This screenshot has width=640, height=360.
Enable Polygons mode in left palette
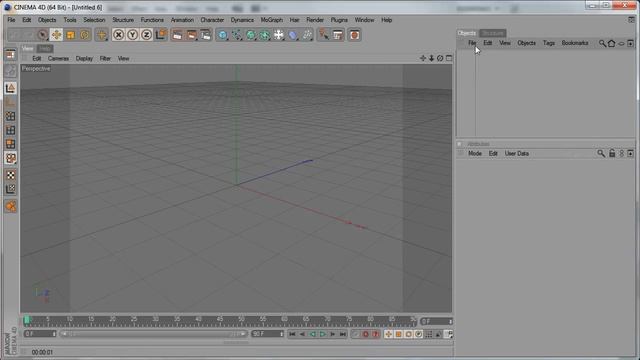(11, 144)
